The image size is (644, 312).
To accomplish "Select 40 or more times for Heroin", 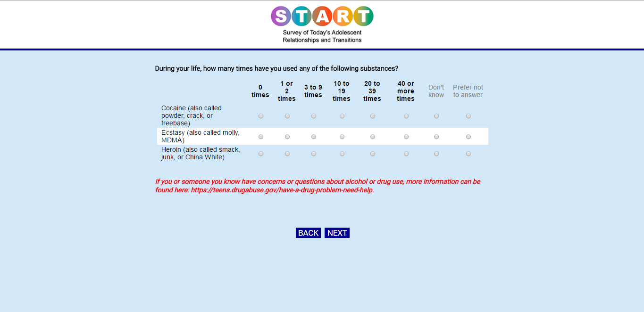I will [x=406, y=154].
